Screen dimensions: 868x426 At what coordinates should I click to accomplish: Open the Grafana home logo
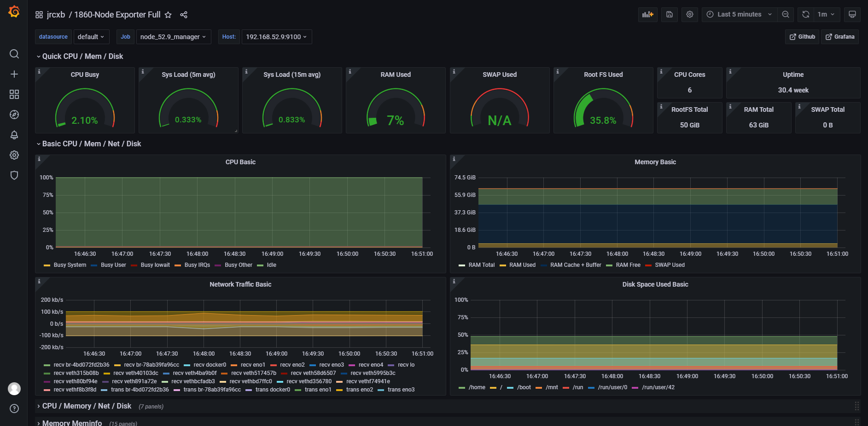(x=14, y=12)
